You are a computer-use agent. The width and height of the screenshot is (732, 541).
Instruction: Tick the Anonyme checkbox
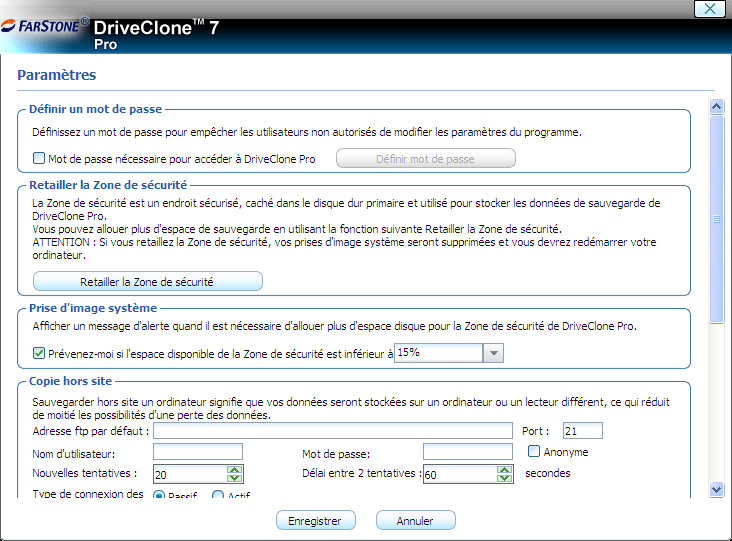coord(534,451)
